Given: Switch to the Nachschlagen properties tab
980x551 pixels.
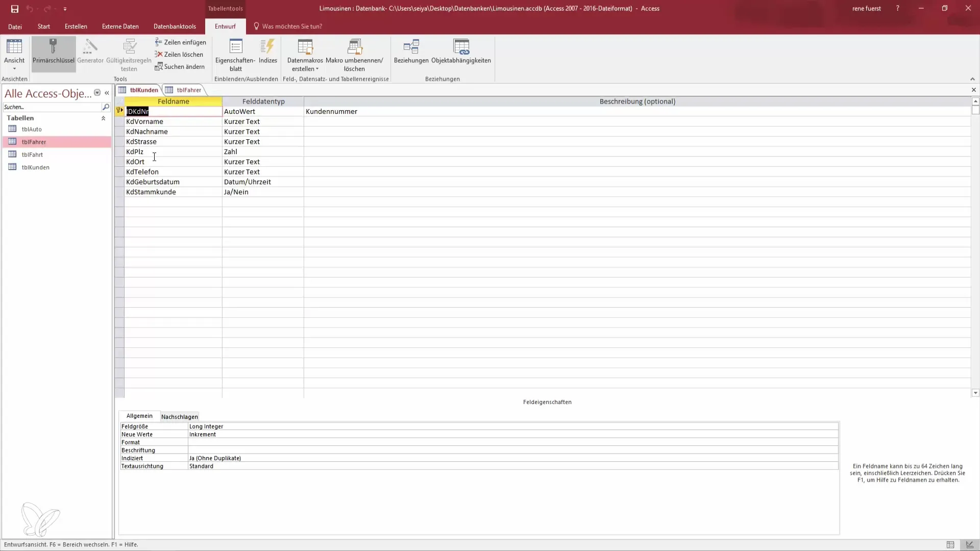Looking at the screenshot, I should click(x=179, y=417).
